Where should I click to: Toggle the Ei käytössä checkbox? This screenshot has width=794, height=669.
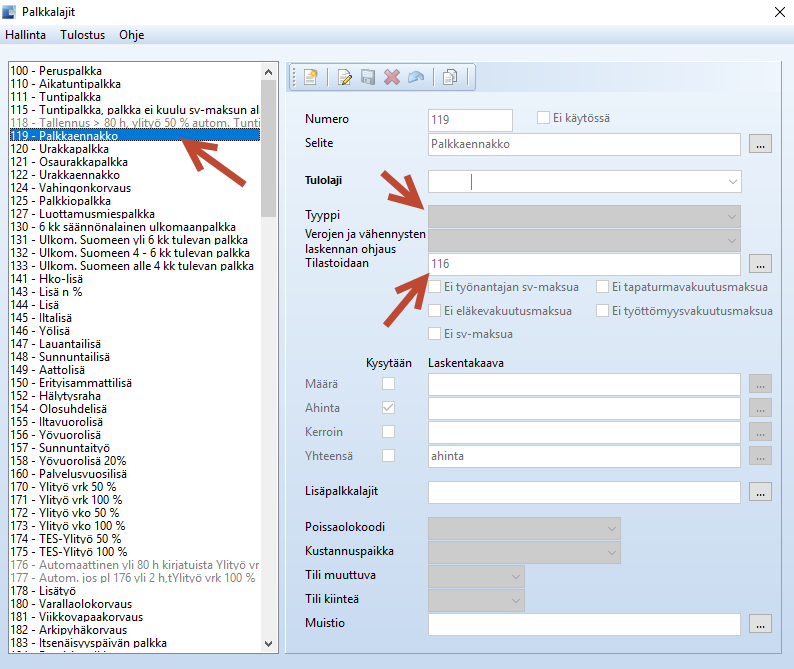pos(543,118)
